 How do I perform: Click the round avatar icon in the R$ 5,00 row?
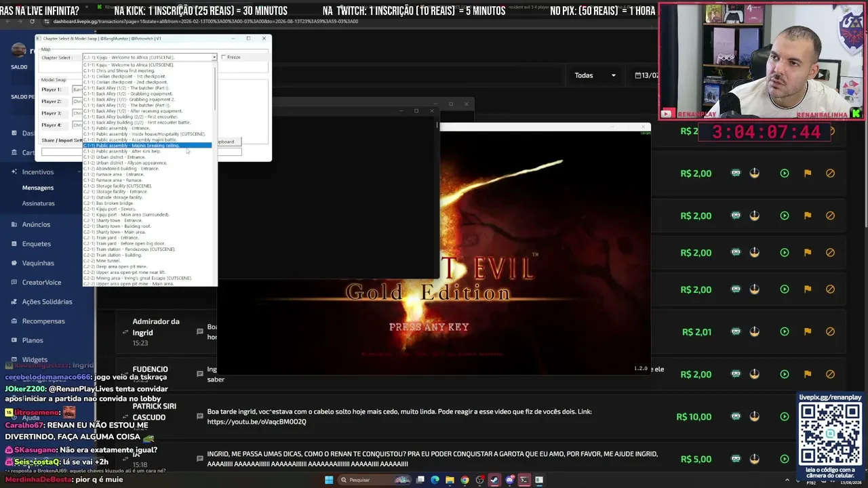(x=754, y=459)
